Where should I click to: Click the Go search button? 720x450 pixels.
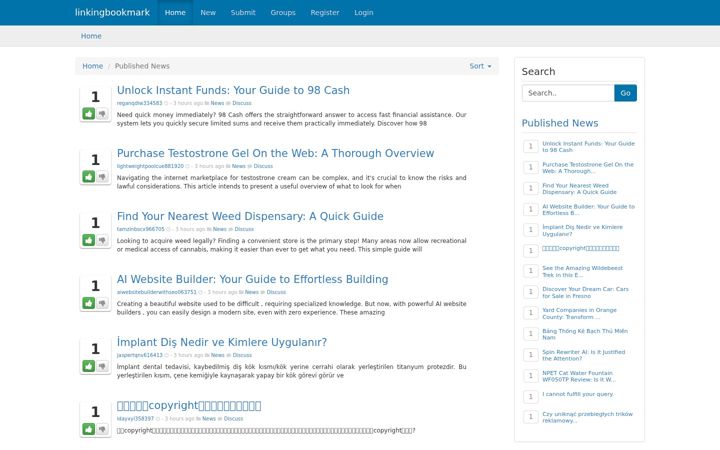[x=625, y=93]
